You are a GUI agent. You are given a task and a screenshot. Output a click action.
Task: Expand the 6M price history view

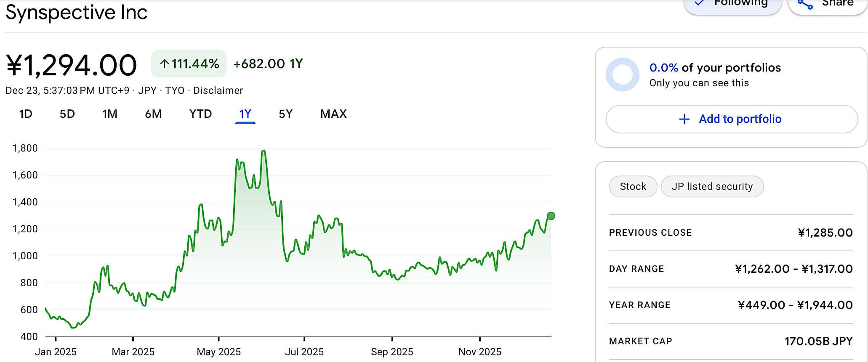(x=154, y=114)
